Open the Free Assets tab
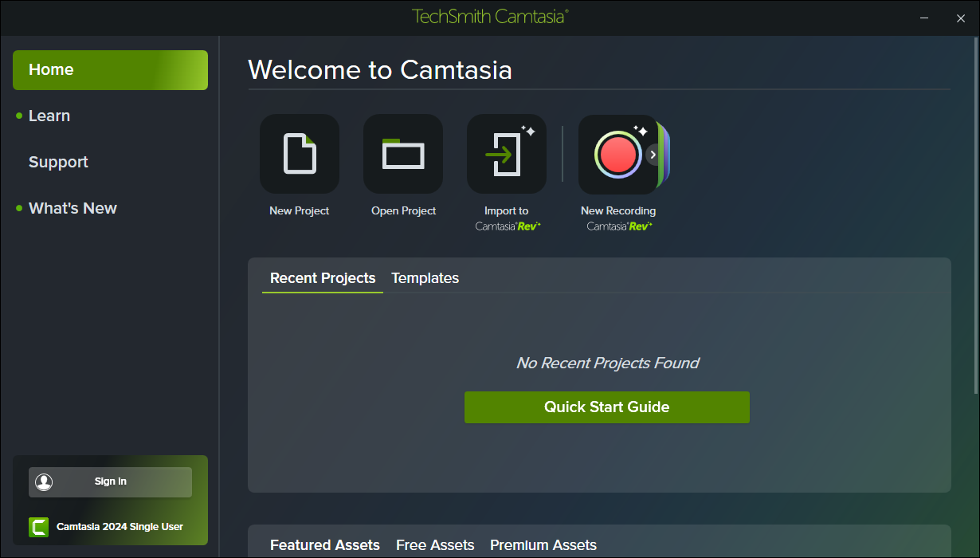This screenshot has width=980, height=558. click(x=435, y=545)
